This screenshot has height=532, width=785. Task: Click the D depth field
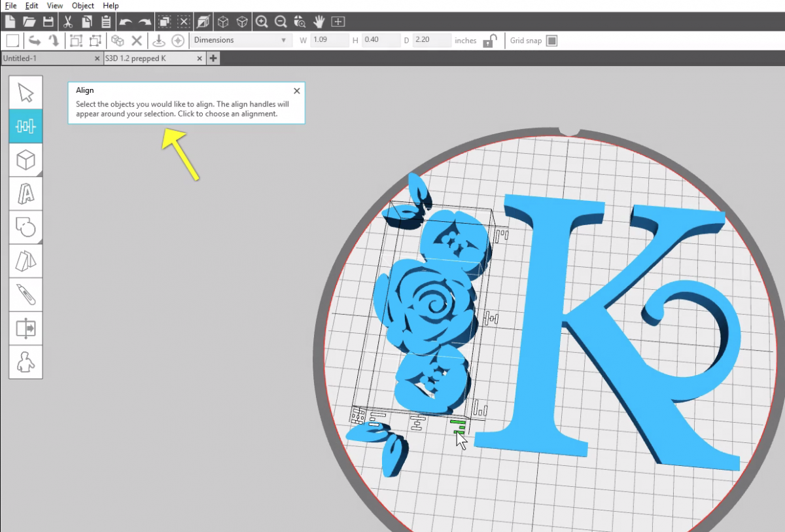coord(432,41)
